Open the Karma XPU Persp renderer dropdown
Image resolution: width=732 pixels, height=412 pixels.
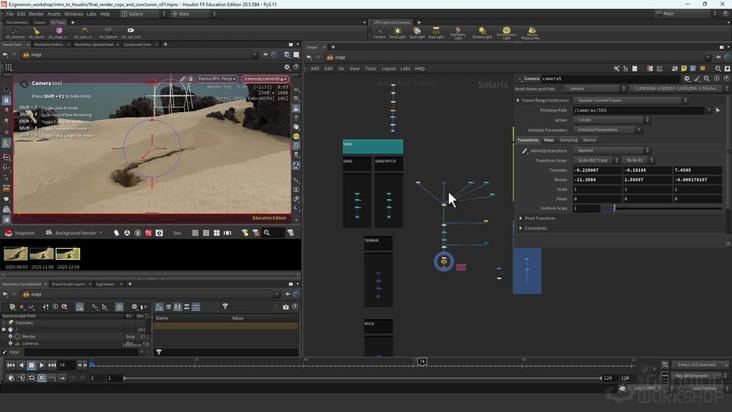tap(218, 78)
